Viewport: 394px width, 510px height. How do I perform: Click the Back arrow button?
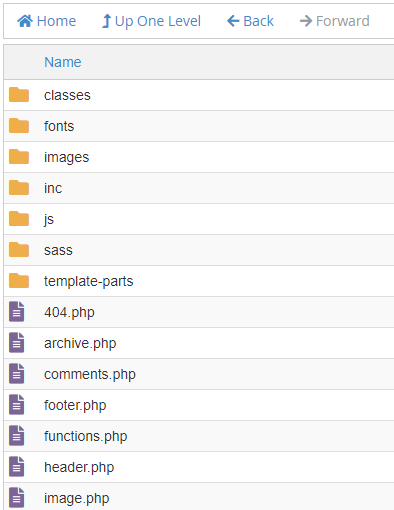250,21
